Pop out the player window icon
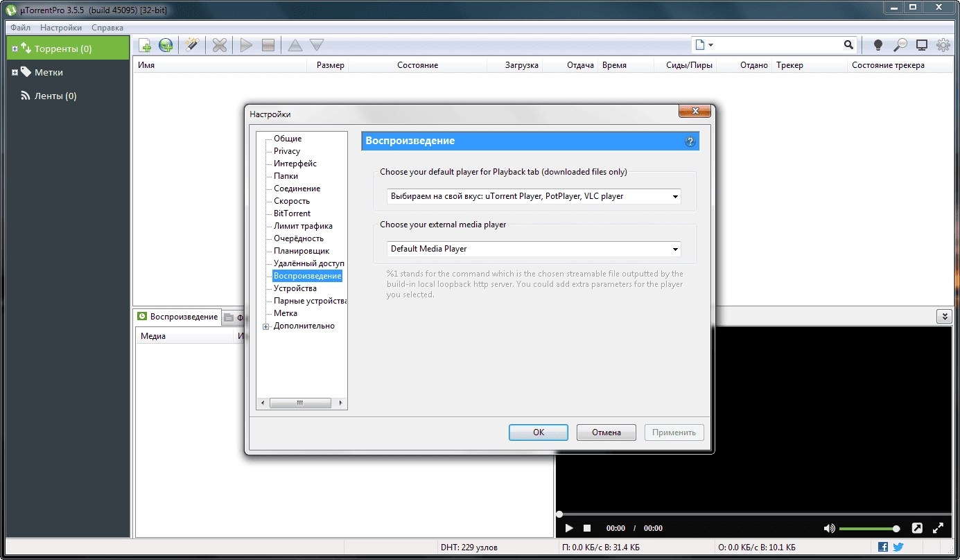 pyautogui.click(x=917, y=528)
